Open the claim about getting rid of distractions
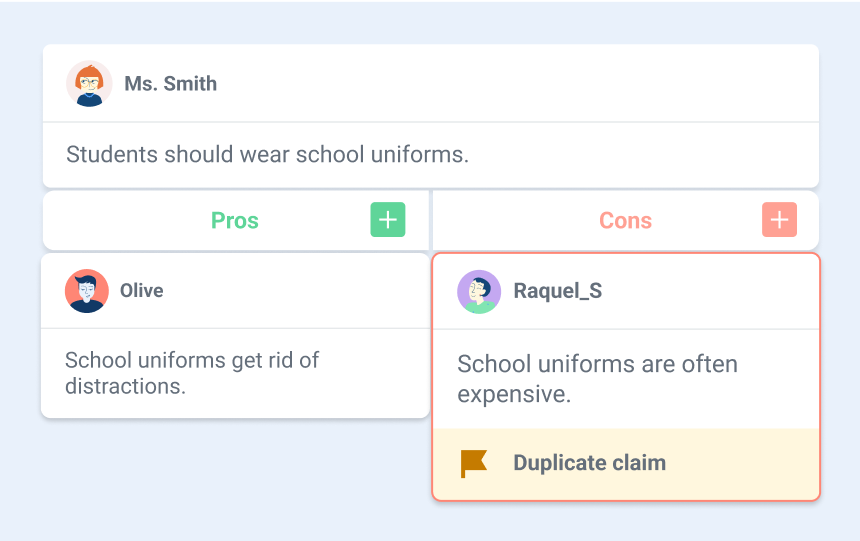Image resolution: width=860 pixels, height=541 pixels. [192, 373]
